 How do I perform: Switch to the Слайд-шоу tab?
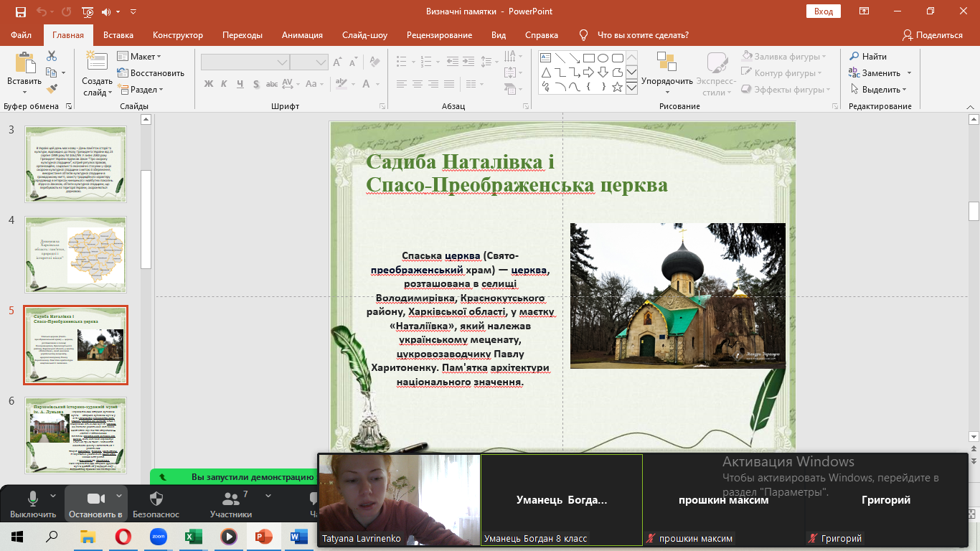364,35
